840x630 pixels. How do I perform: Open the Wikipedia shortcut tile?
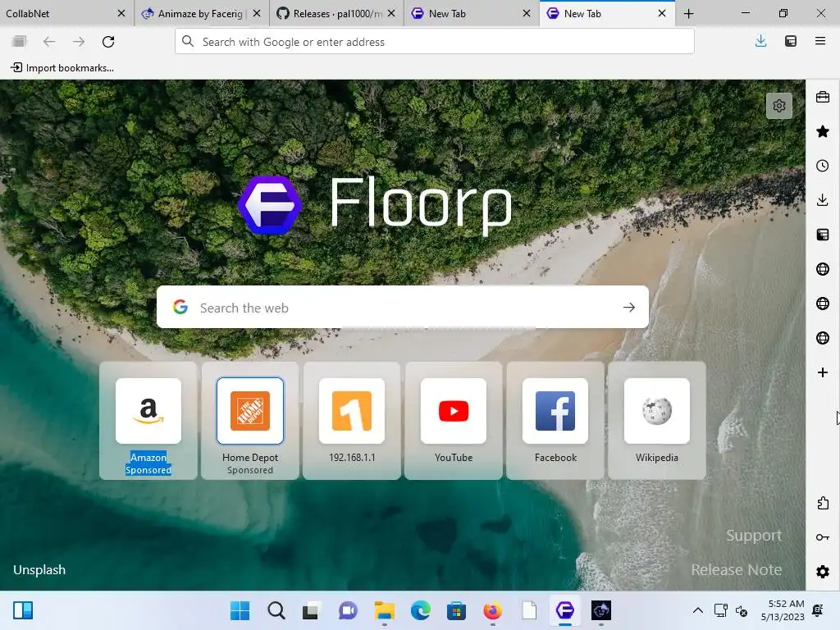point(657,421)
